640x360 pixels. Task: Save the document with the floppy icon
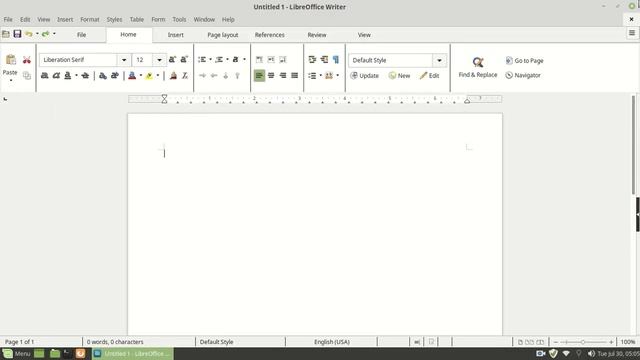point(17,34)
